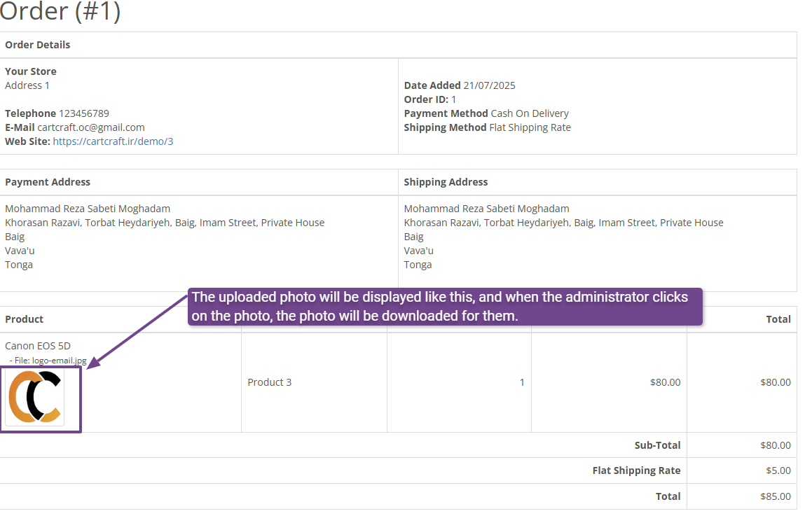This screenshot has width=812, height=523.
Task: Click the Order Details section header
Action: tap(38, 45)
